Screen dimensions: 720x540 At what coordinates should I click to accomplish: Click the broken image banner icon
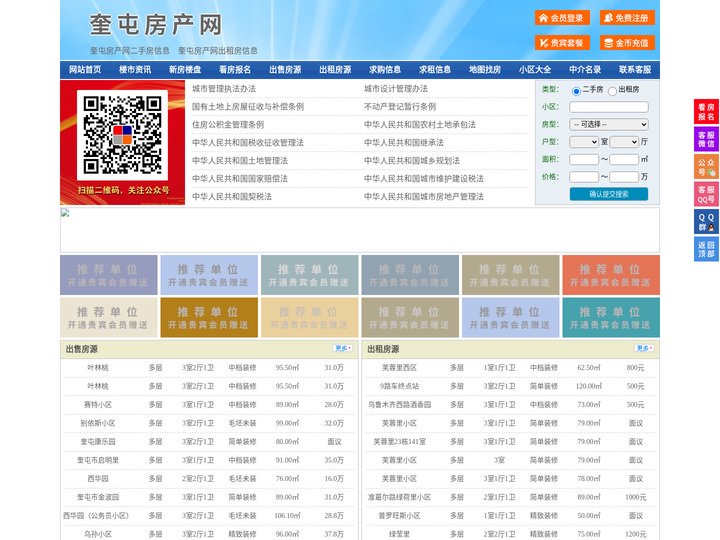pos(65,213)
